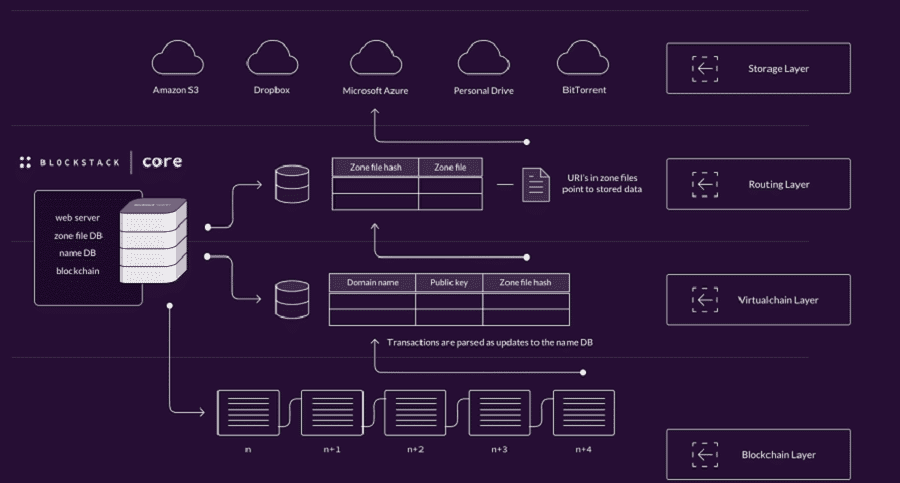Click the 'n+2' block label
900x483 pixels.
[x=416, y=449]
